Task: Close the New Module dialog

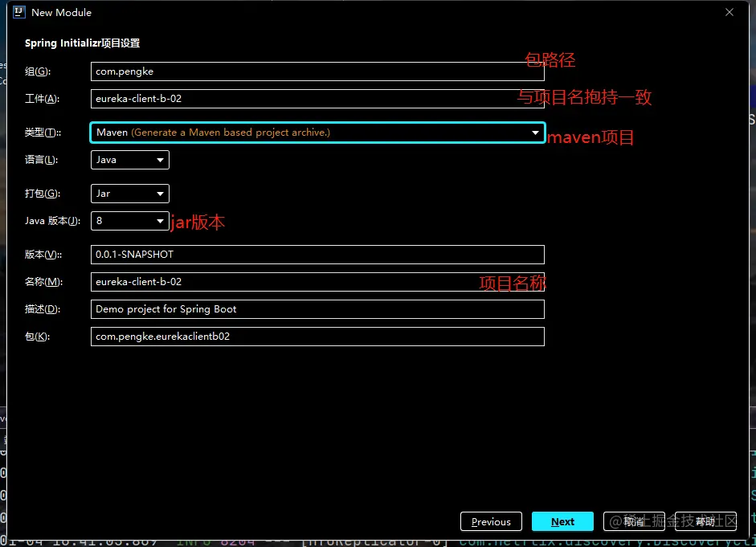Action: click(729, 12)
